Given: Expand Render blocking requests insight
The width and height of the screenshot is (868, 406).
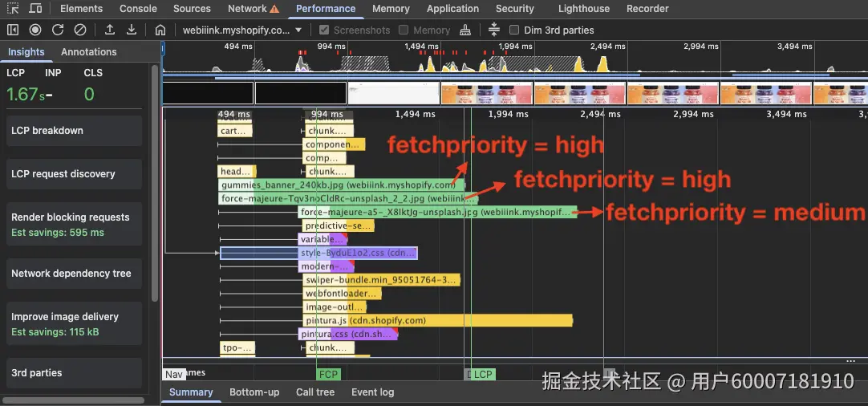Looking at the screenshot, I should click(x=74, y=225).
